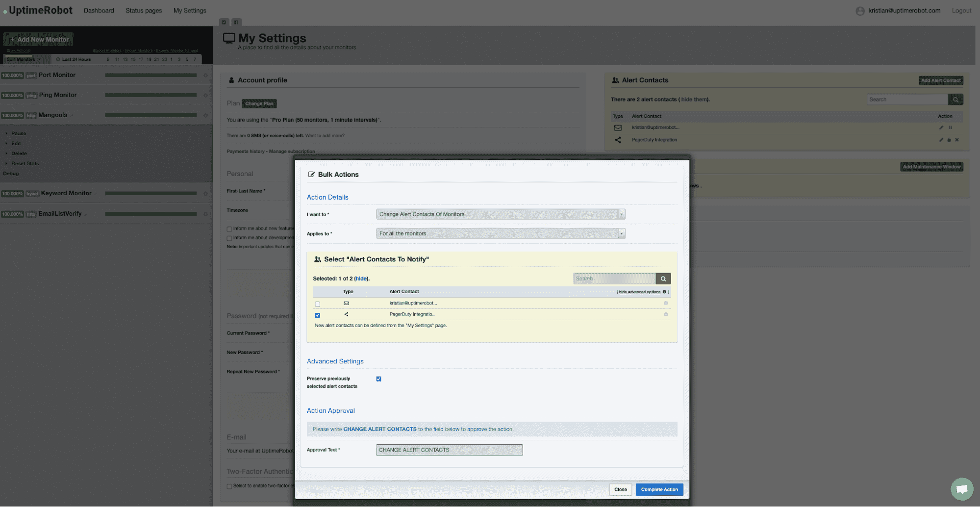The width and height of the screenshot is (980, 507).
Task: Open the Sort Monitors dropdown
Action: [x=26, y=59]
